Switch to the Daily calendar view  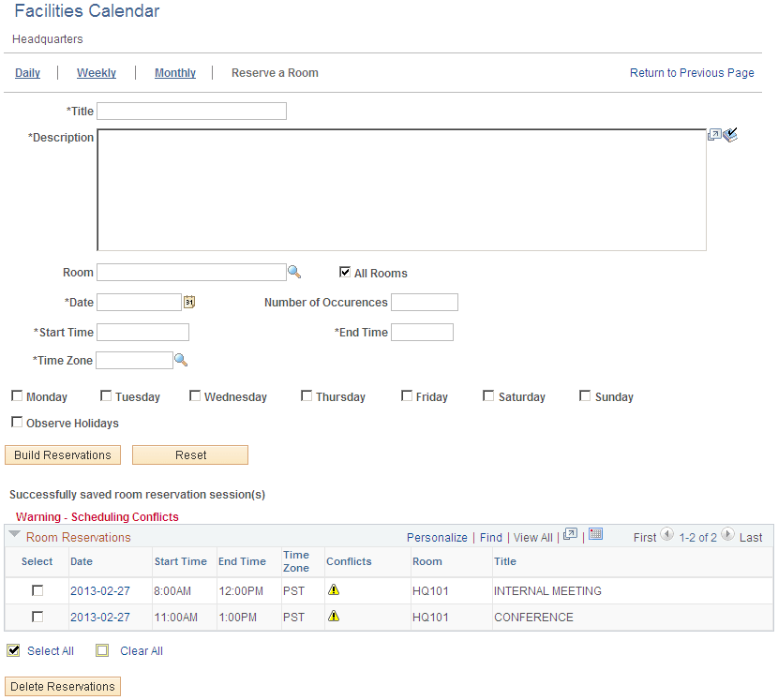click(27, 73)
